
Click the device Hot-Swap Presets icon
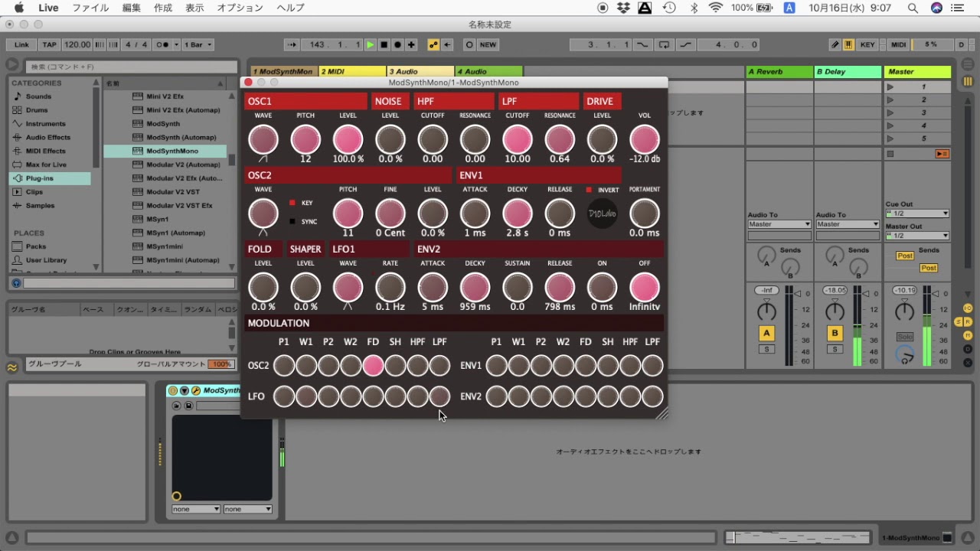tap(177, 406)
